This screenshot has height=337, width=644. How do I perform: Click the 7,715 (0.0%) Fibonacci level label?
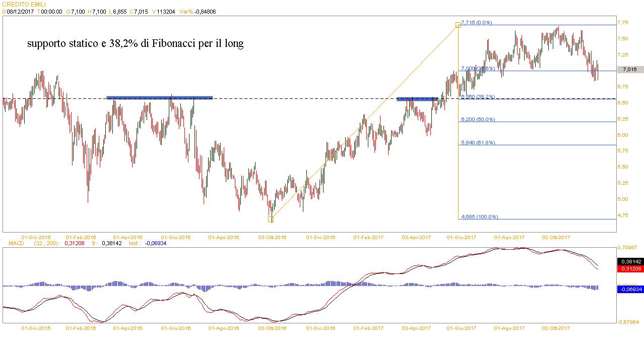[476, 23]
